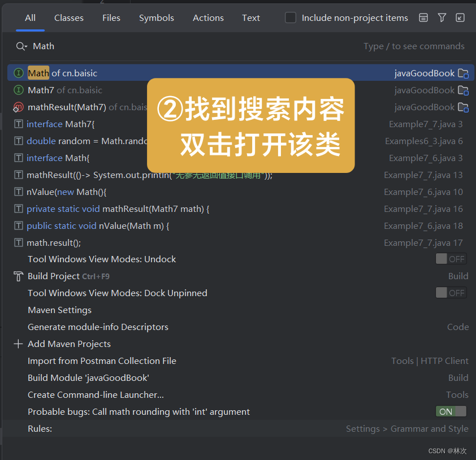Select 'public static void nValue' result
Screen dimensions: 476x460
point(241,226)
